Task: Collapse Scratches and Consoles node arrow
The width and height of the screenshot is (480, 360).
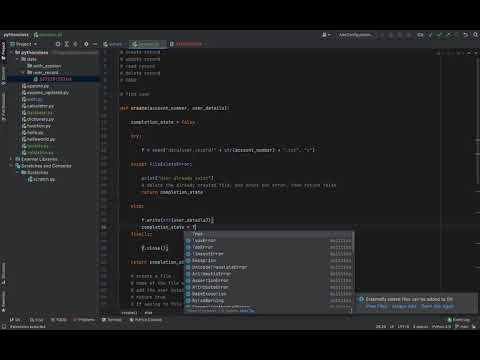Action: (x=11, y=166)
